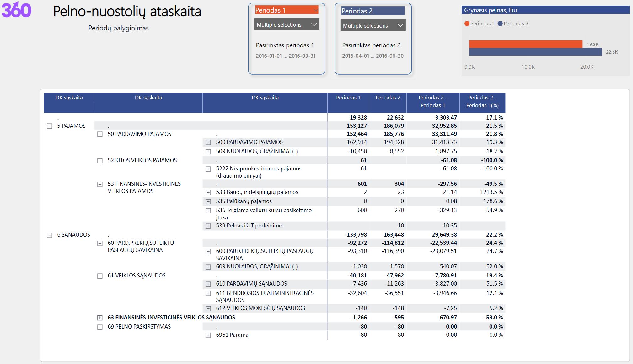Click the Pelno-nuostolių ataskaita title
The width and height of the screenshot is (633, 364).
(127, 11)
